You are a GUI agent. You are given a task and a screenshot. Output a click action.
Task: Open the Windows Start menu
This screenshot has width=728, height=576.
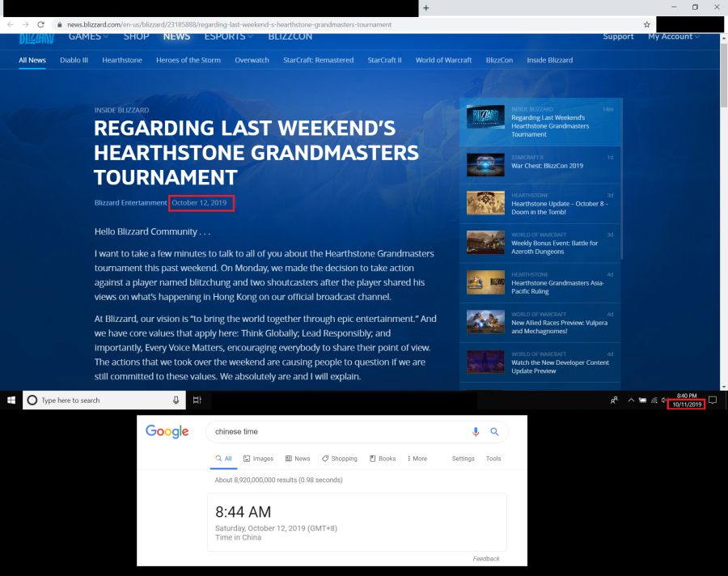(x=11, y=400)
